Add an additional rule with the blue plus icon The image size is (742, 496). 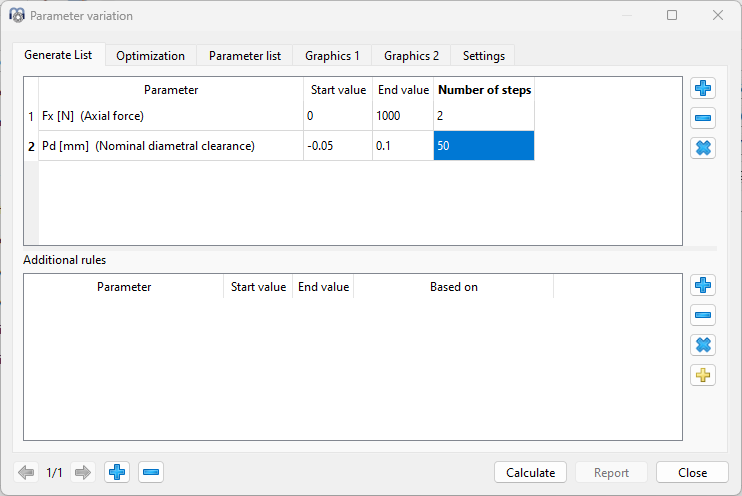(x=703, y=285)
